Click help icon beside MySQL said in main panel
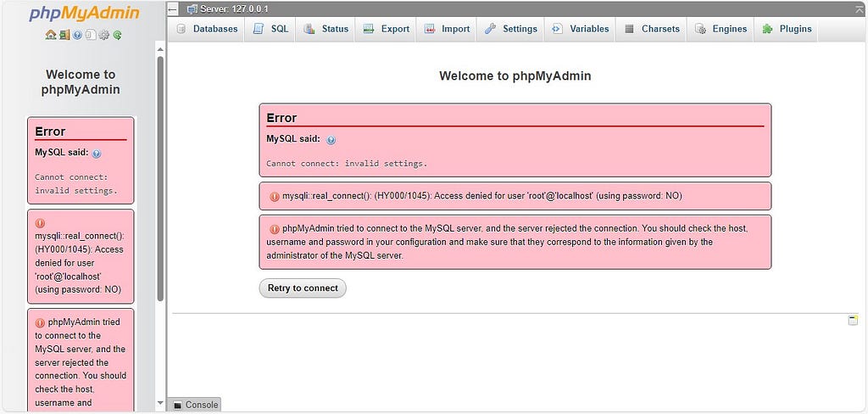The height and width of the screenshot is (414, 868). coord(331,140)
